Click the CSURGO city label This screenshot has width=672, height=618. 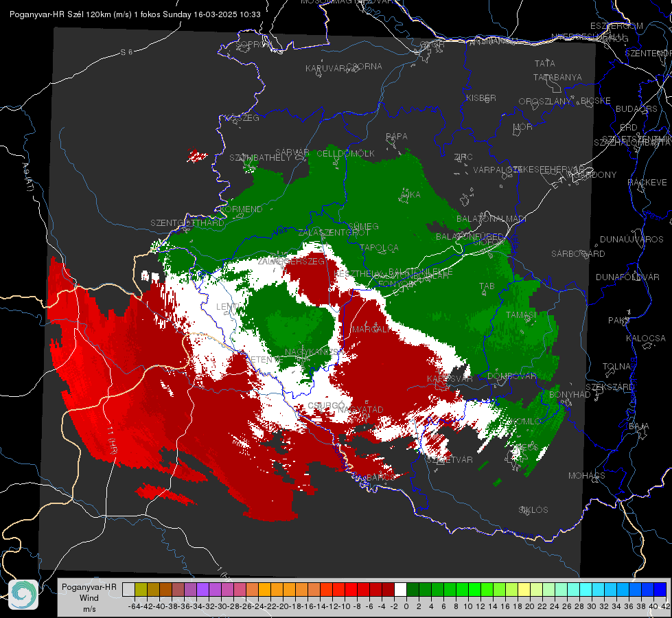(x=327, y=405)
